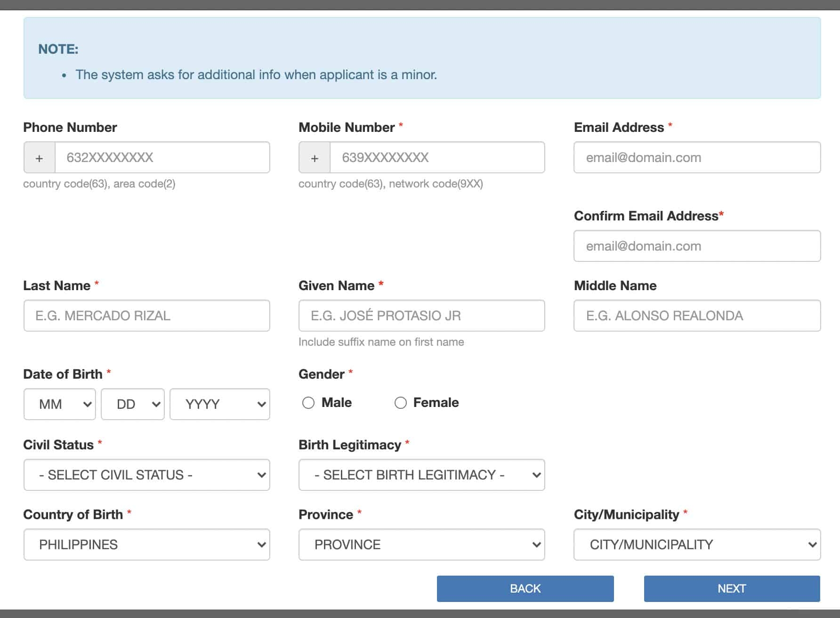840x618 pixels.
Task: Select the Female gender radio button
Action: pyautogui.click(x=401, y=403)
